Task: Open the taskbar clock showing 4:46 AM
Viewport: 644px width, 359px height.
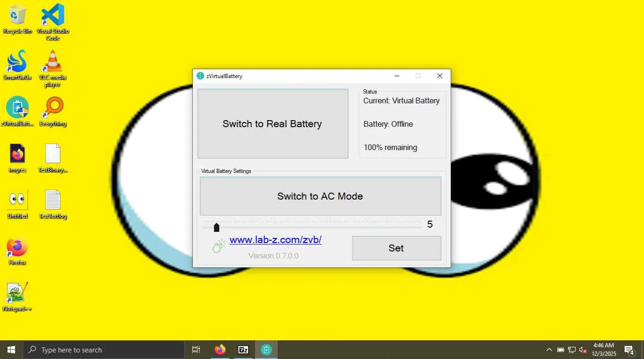Action: tap(604, 350)
